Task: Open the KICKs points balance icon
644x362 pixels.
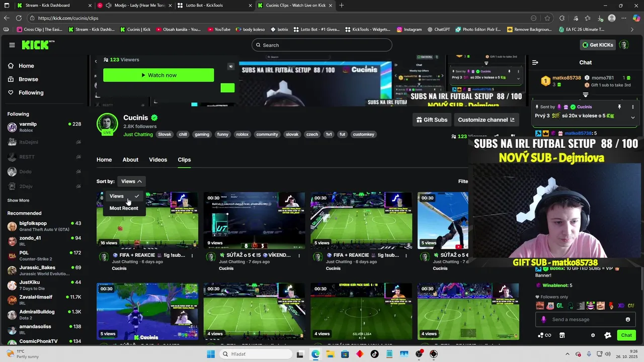Action: click(x=544, y=335)
